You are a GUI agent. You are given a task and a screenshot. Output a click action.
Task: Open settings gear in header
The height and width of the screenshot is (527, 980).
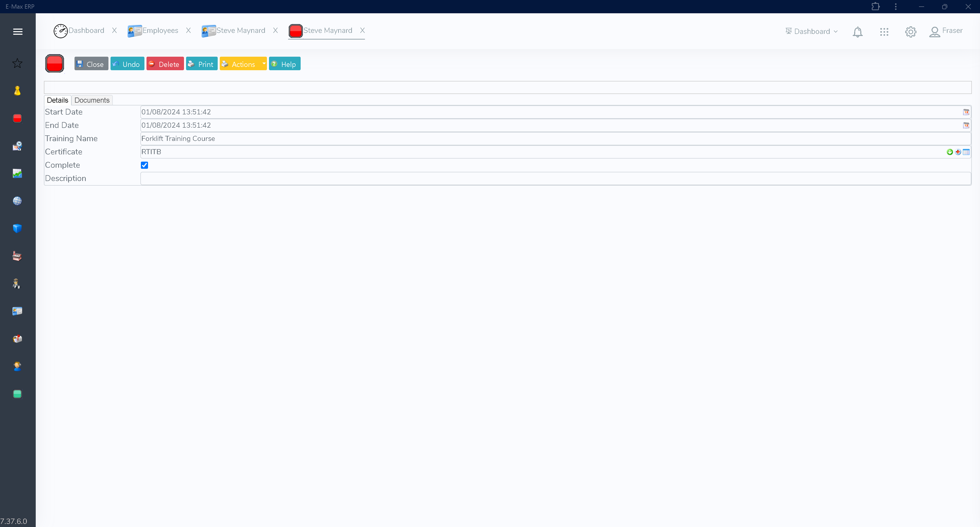(x=910, y=32)
